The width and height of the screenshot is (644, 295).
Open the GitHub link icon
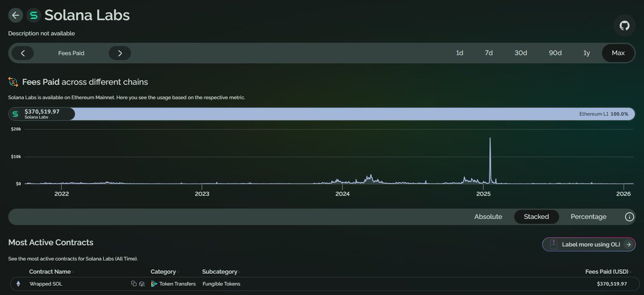pos(624,26)
